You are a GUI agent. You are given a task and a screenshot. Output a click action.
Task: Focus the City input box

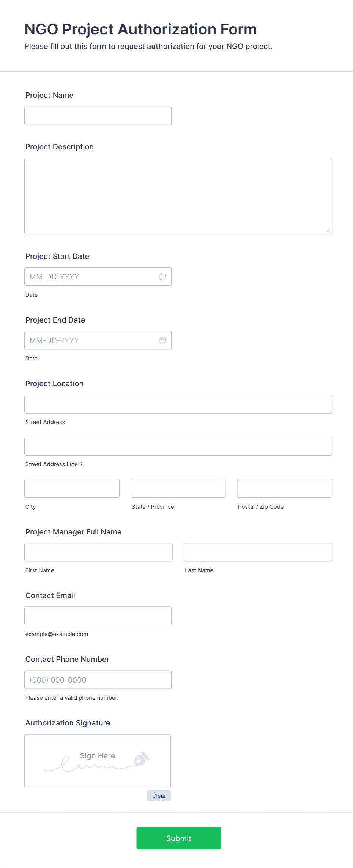(x=72, y=489)
